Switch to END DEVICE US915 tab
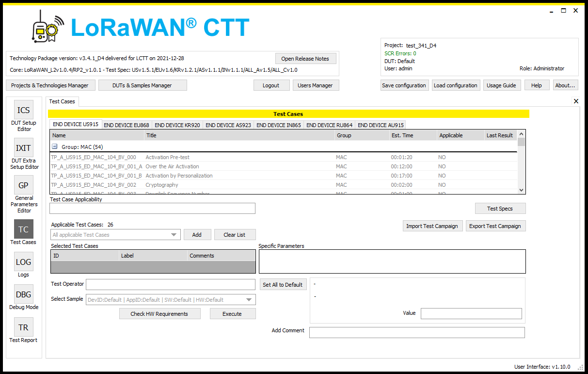Image resolution: width=588 pixels, height=374 pixels. 76,125
